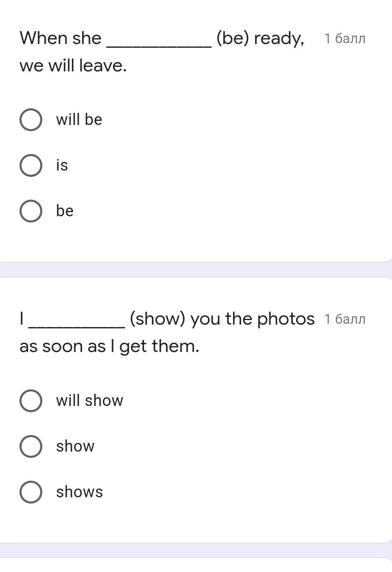Click the '(show) you the photos' question text
This screenshot has height=572, width=392.
[x=222, y=319]
